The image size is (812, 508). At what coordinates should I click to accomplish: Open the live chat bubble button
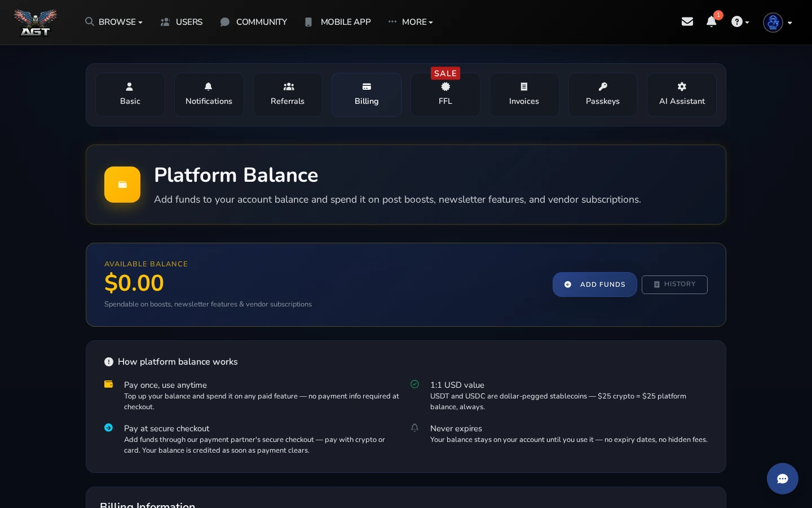[x=782, y=479]
